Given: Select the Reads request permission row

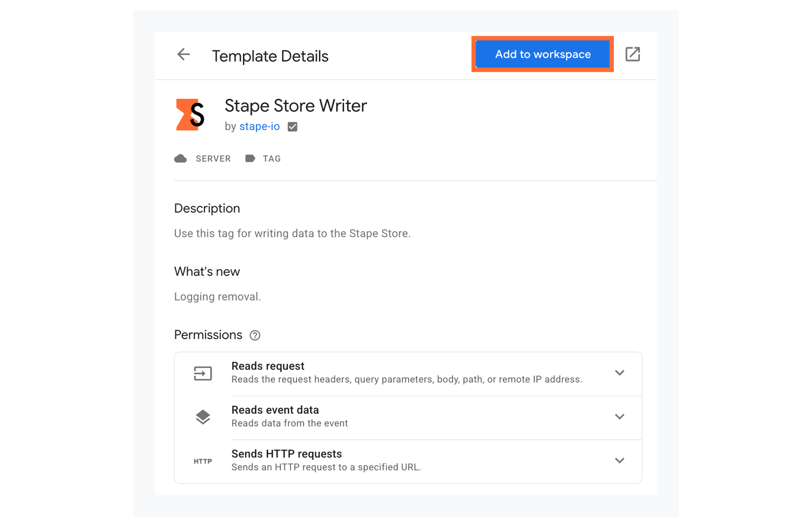Looking at the screenshot, I should click(x=408, y=374).
